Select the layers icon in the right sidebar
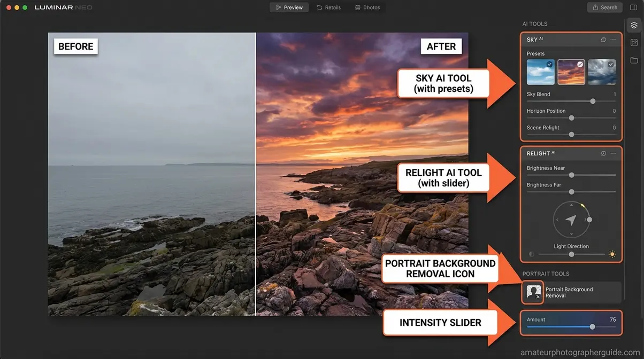 [x=633, y=25]
